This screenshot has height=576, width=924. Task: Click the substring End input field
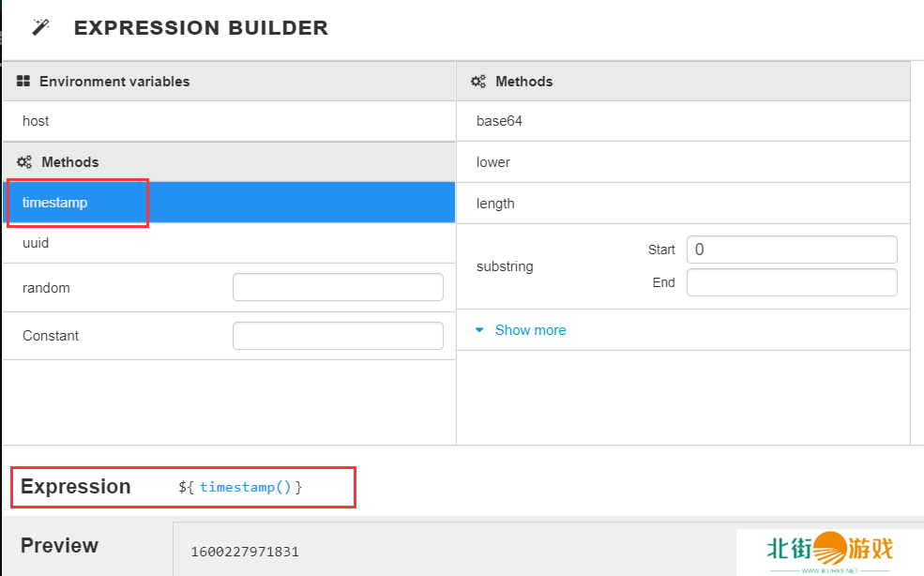(792, 282)
